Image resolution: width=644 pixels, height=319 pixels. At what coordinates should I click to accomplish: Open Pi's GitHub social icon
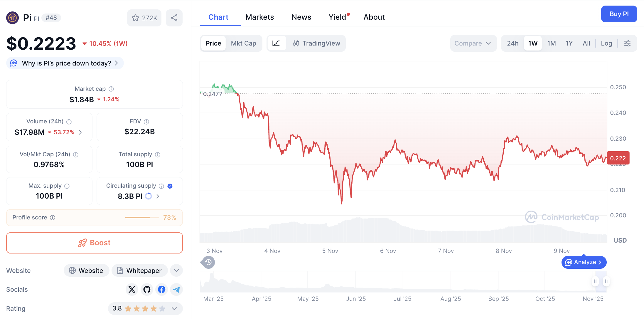pos(147,289)
